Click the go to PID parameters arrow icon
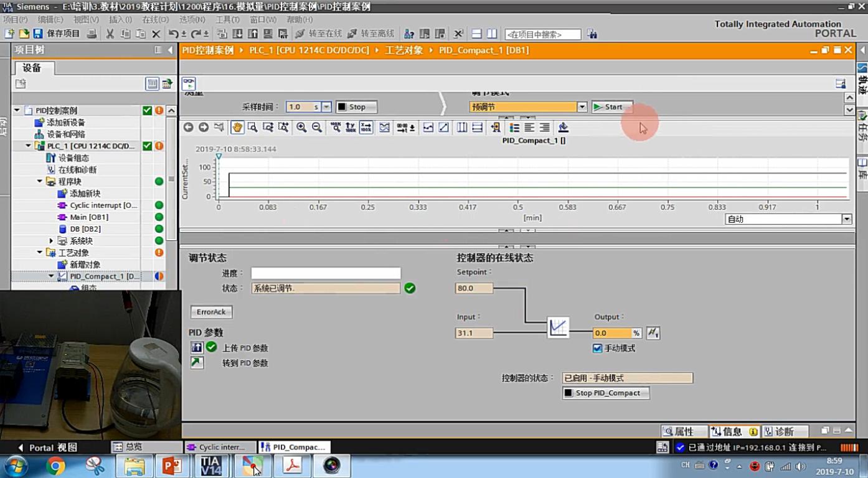This screenshot has height=478, width=868. [197, 362]
